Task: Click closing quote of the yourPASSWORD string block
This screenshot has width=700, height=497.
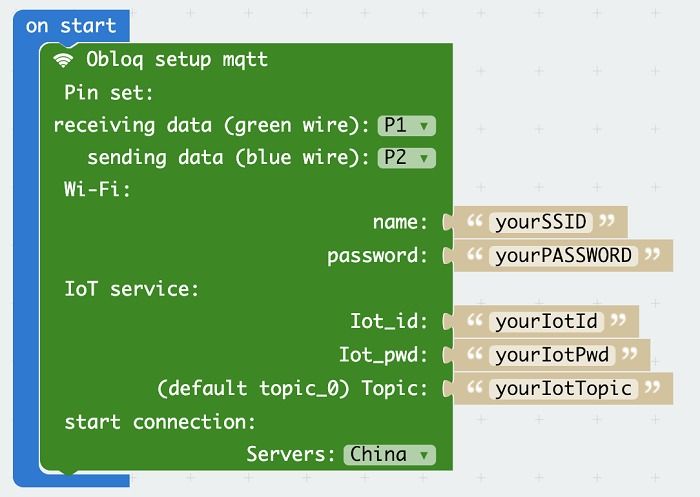Action: [652, 254]
